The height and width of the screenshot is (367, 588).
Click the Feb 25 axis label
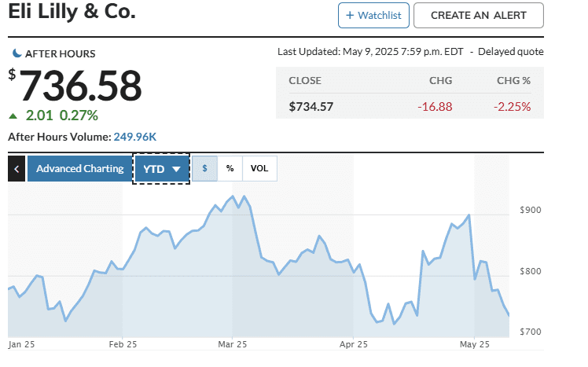[123, 344]
